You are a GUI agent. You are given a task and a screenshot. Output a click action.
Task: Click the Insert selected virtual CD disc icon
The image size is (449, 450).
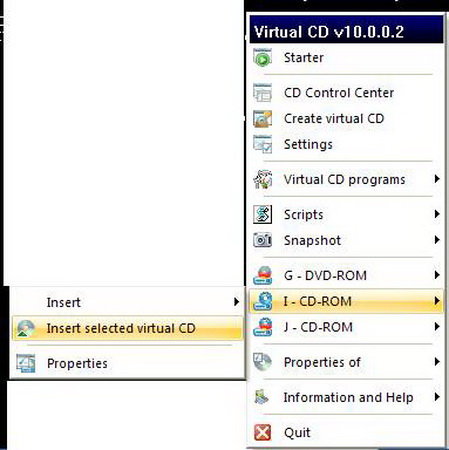click(26, 328)
